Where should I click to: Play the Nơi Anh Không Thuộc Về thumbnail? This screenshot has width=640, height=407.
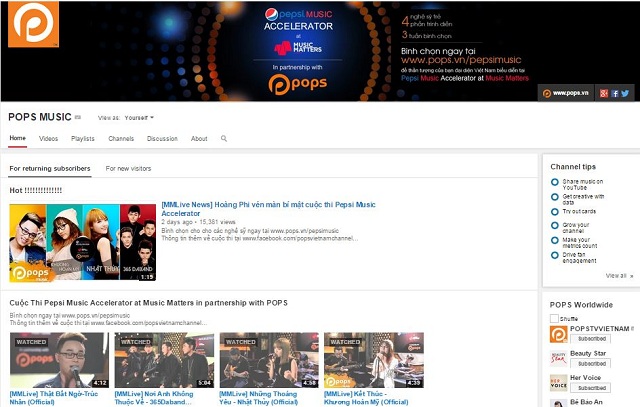coord(164,360)
